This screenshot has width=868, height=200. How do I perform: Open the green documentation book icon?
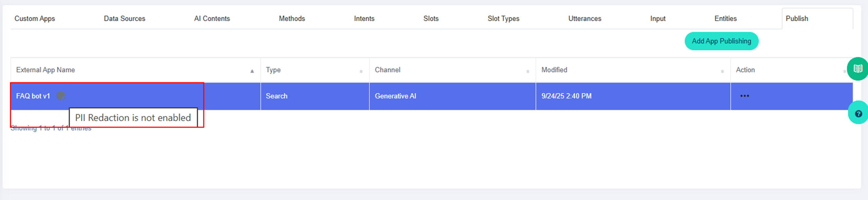tap(858, 69)
